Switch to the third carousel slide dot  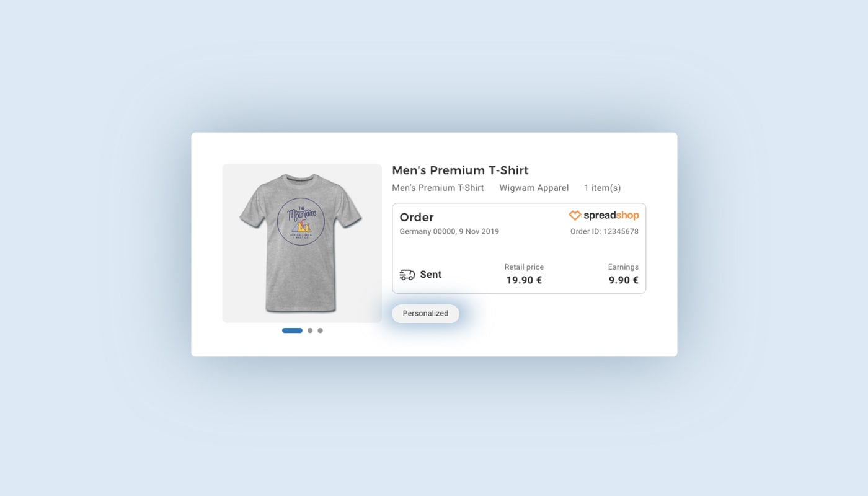tap(320, 330)
